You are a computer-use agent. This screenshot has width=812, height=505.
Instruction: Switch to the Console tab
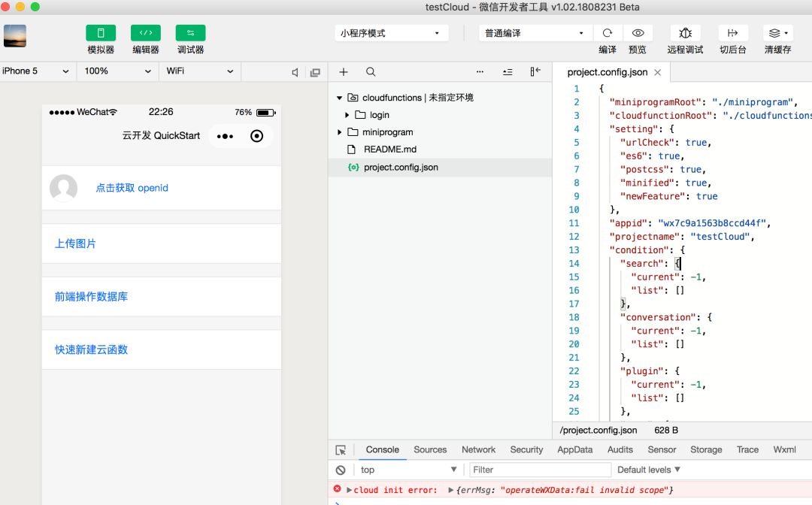point(382,449)
